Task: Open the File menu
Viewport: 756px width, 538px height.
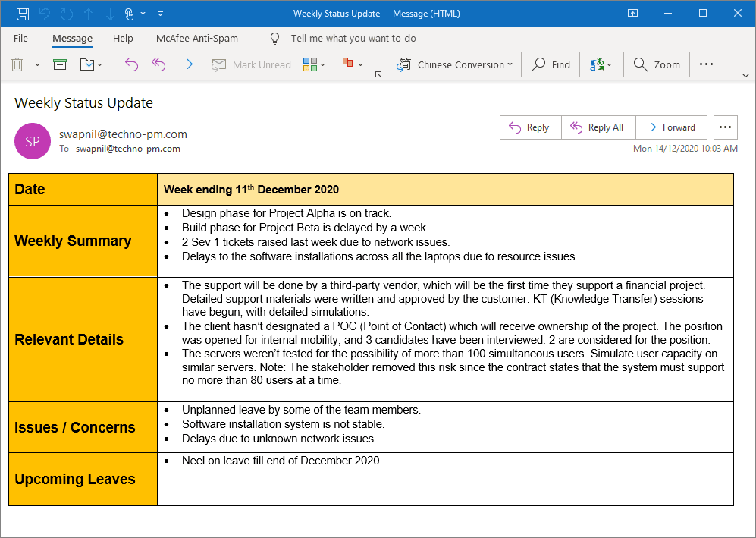Action: pyautogui.click(x=20, y=38)
